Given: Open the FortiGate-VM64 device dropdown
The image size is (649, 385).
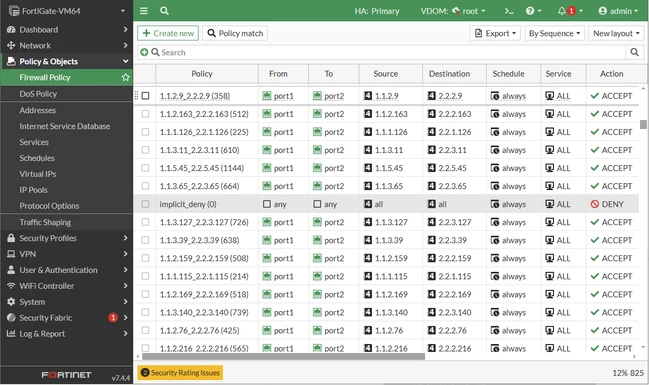Looking at the screenshot, I should [x=66, y=11].
